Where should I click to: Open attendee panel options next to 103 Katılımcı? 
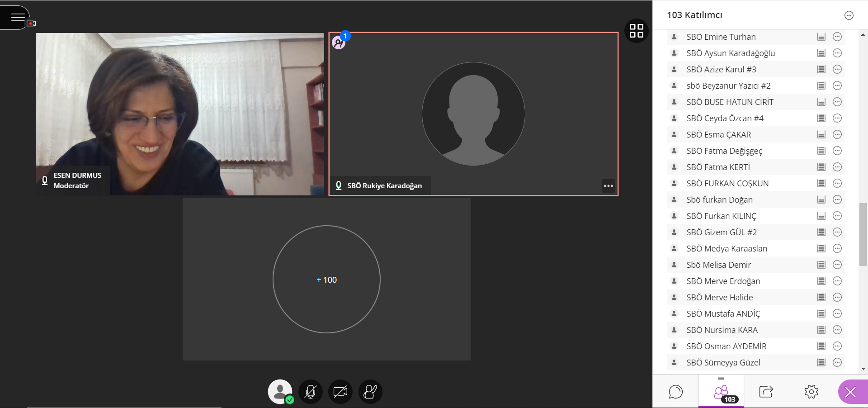tap(849, 15)
